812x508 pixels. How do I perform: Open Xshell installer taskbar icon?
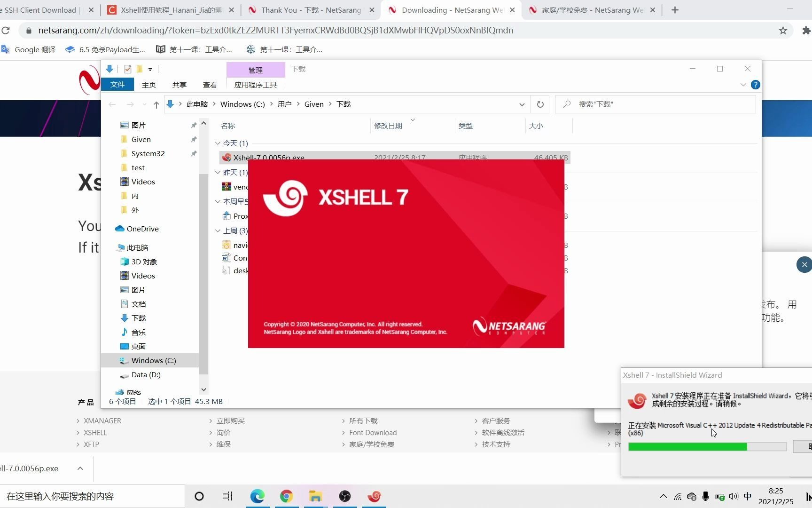click(374, 496)
